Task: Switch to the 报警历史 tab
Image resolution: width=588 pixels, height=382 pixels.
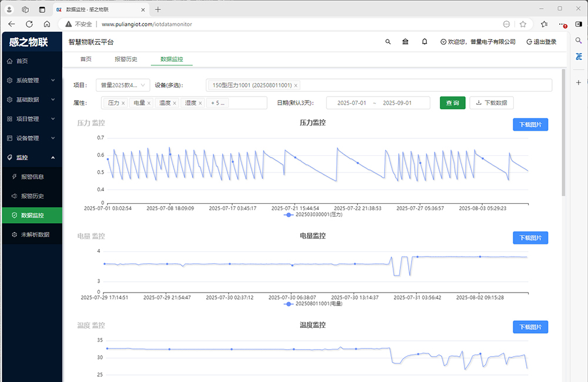Action: (x=126, y=59)
